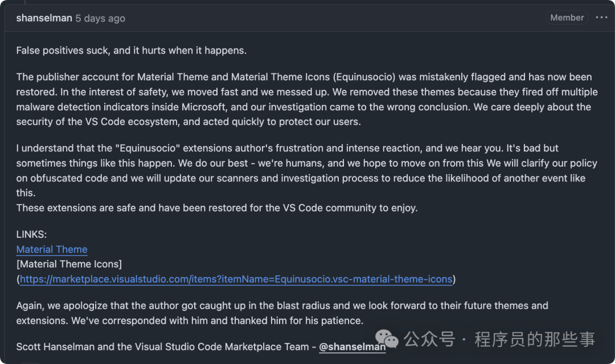Open the three-dot comment options menu

point(601,18)
